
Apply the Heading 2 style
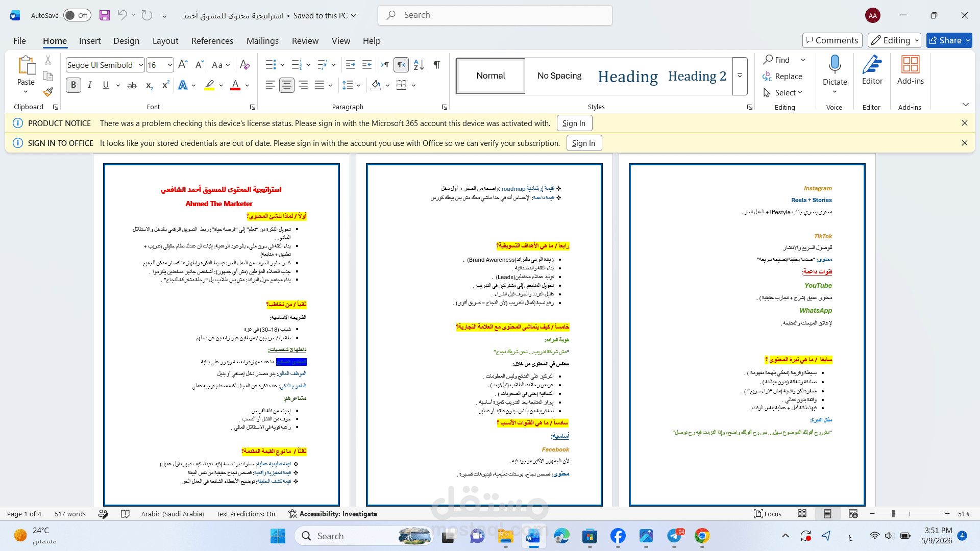697,76
